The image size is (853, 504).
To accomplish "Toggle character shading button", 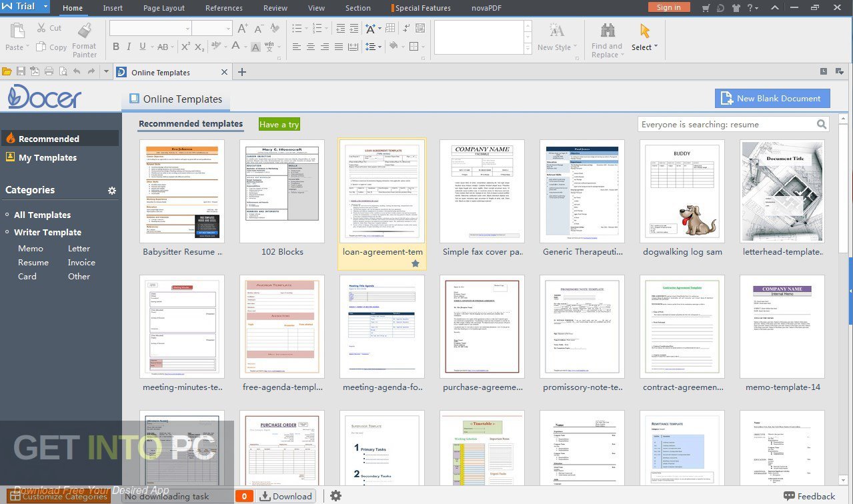I will point(255,47).
